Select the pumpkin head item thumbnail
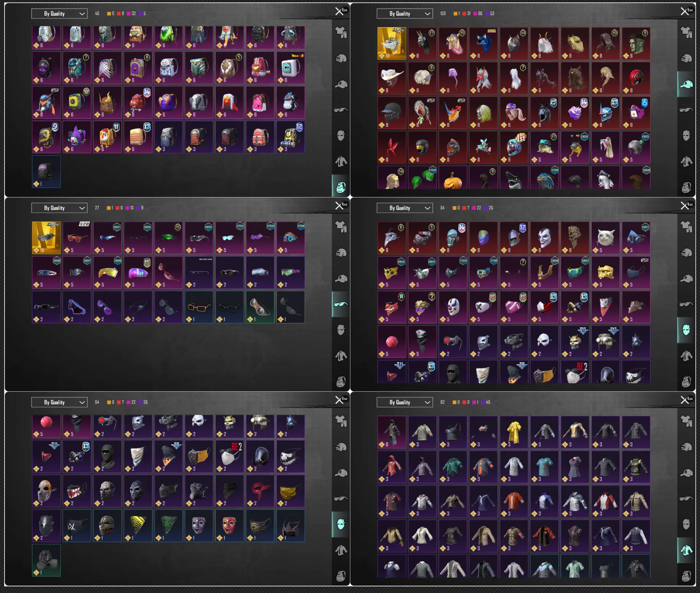 coord(453,178)
